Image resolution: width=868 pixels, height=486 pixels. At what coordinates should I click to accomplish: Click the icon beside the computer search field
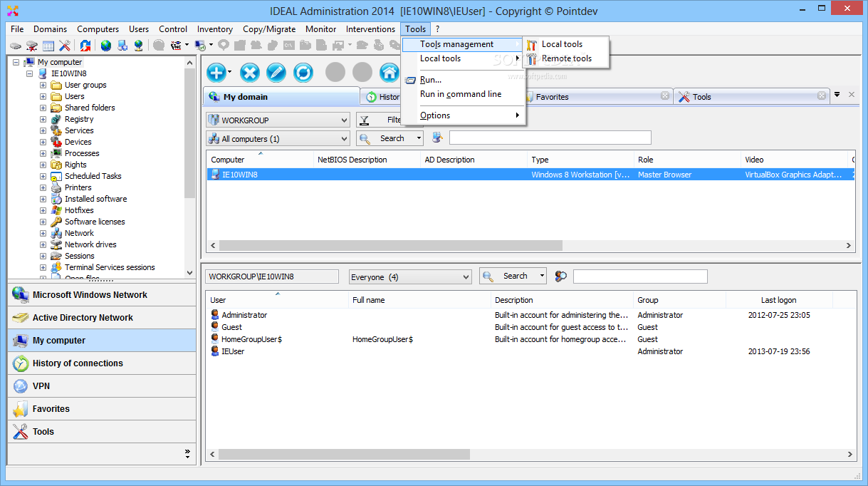point(437,138)
